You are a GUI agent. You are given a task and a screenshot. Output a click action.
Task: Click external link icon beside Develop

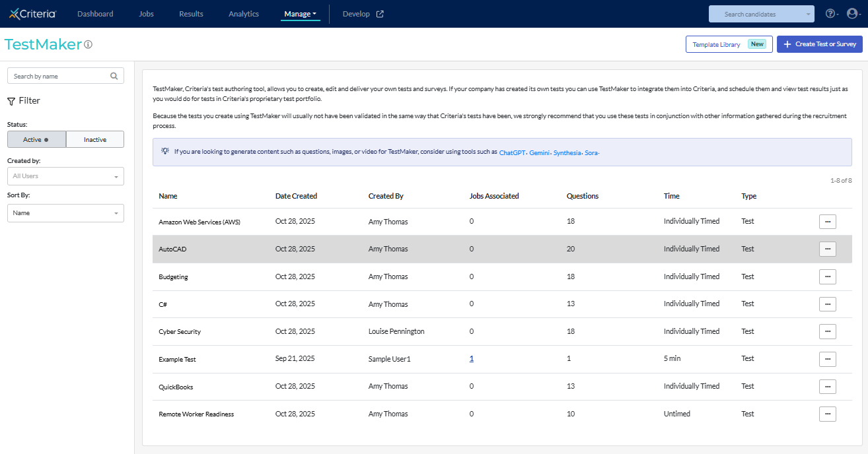[x=380, y=14]
